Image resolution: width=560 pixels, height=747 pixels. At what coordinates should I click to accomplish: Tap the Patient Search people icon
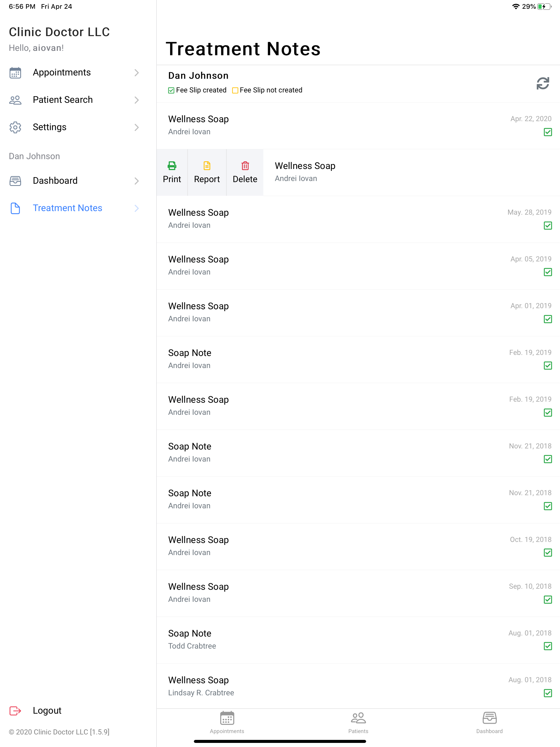(x=15, y=100)
